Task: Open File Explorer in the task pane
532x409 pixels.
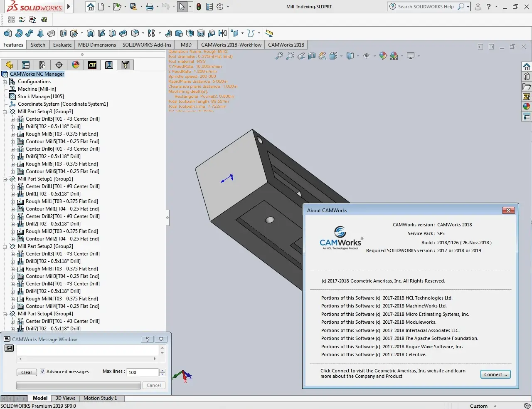Action: click(527, 87)
